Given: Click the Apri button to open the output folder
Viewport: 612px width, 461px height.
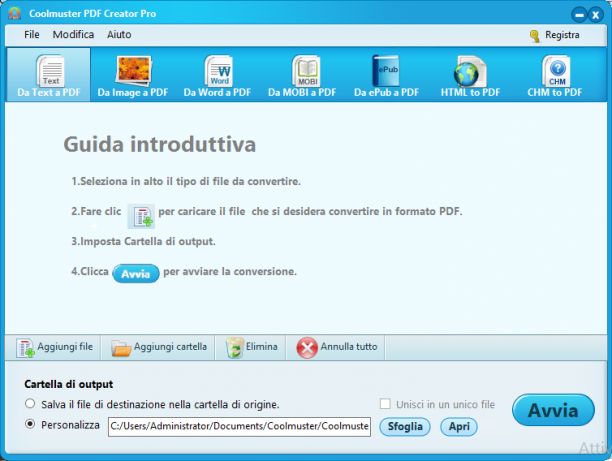Looking at the screenshot, I should tap(459, 427).
